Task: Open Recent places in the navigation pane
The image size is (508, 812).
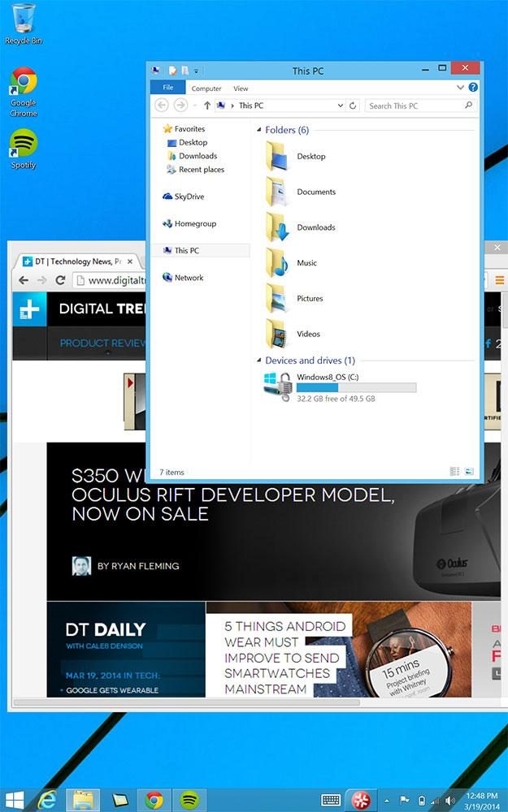Action: [x=195, y=170]
